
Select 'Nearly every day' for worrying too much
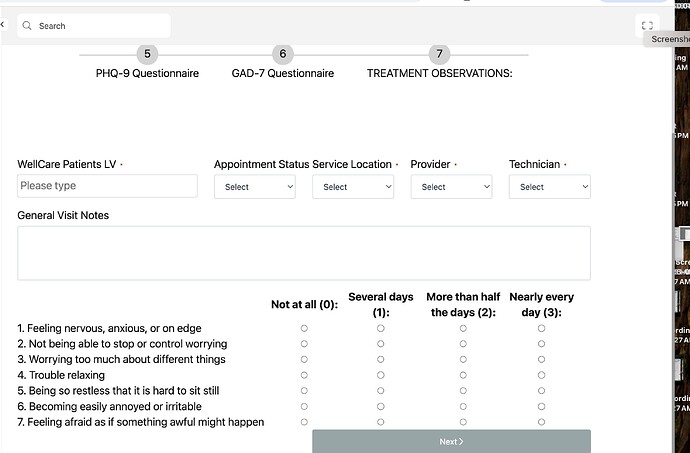[542, 359]
